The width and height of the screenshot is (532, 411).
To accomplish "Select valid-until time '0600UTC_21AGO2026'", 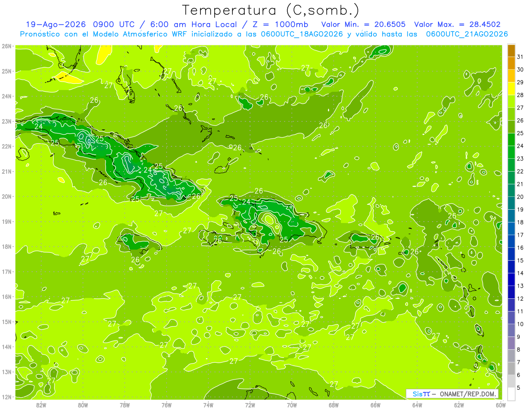I will click(467, 34).
